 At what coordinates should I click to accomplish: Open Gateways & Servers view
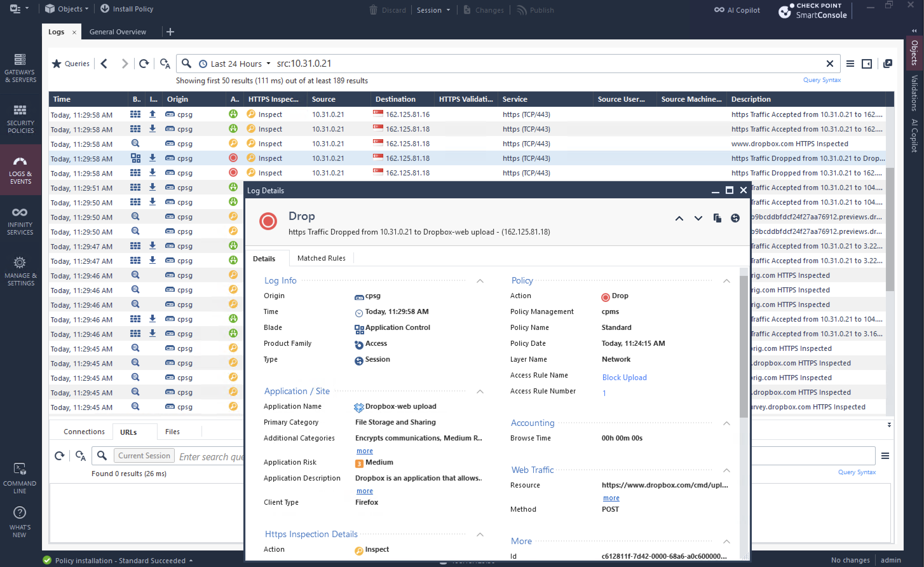[x=20, y=68]
